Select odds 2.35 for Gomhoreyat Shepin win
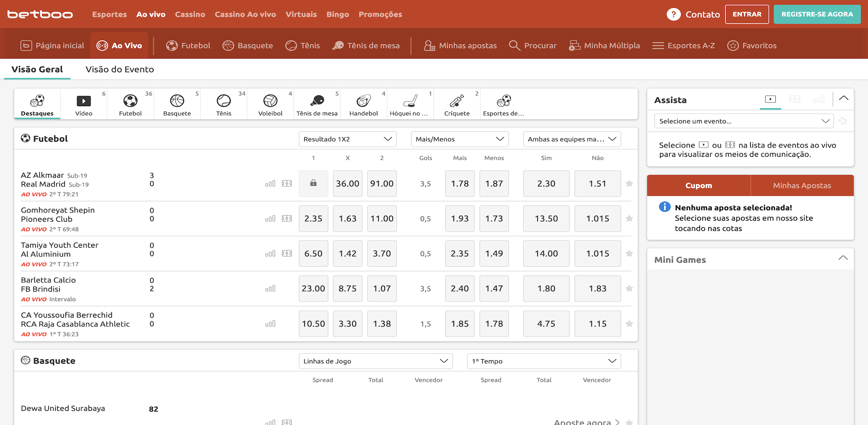Screen dimensions: 868x425 click(313, 219)
